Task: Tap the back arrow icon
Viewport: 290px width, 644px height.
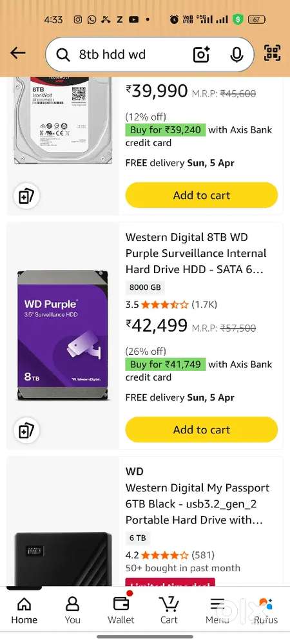Action: coord(18,53)
